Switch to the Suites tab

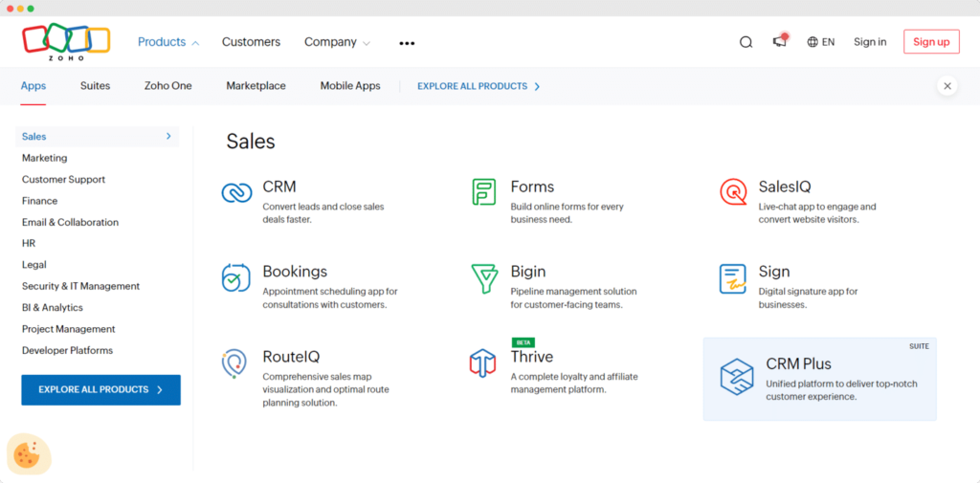(x=95, y=86)
